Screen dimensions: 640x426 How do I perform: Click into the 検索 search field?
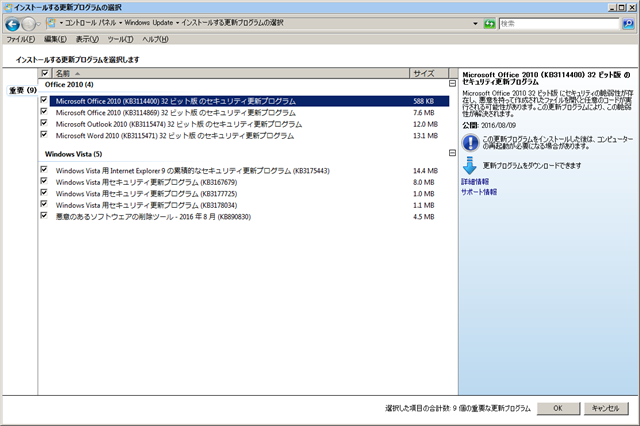pyautogui.click(x=559, y=24)
